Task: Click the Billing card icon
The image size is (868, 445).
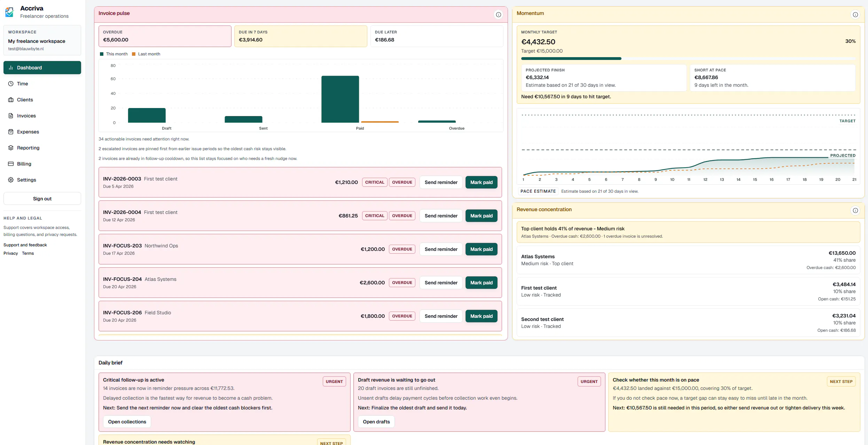Action: coord(11,164)
